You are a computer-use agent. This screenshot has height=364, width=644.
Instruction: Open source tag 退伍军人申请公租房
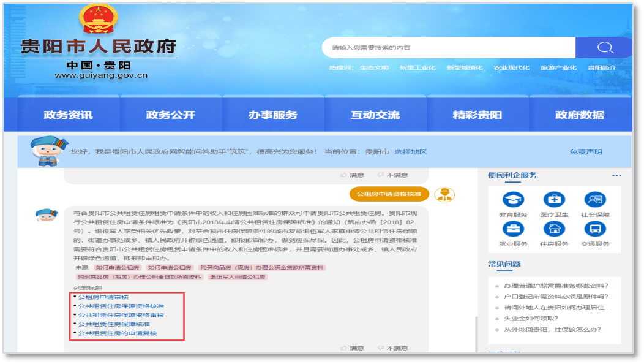pyautogui.click(x=238, y=277)
